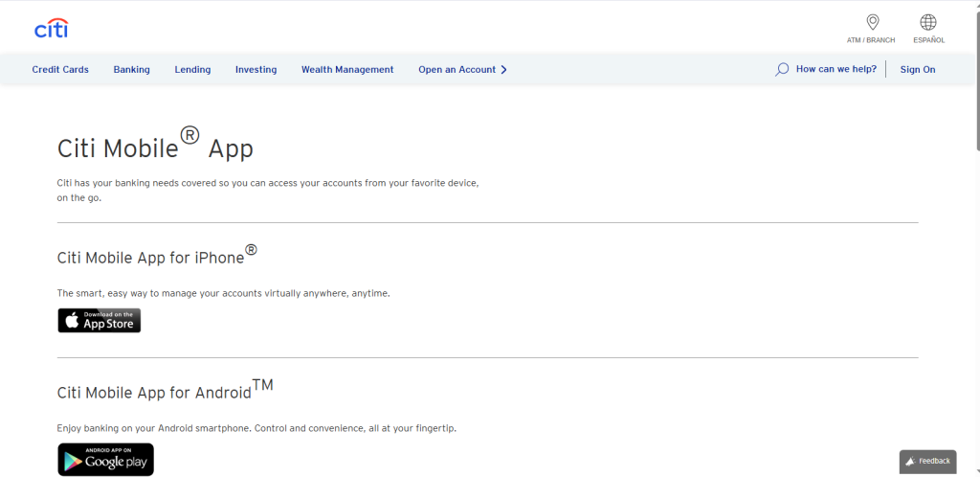Click the Citi Mobile App for iPhone heading
The height and width of the screenshot is (477, 980).
(157, 255)
